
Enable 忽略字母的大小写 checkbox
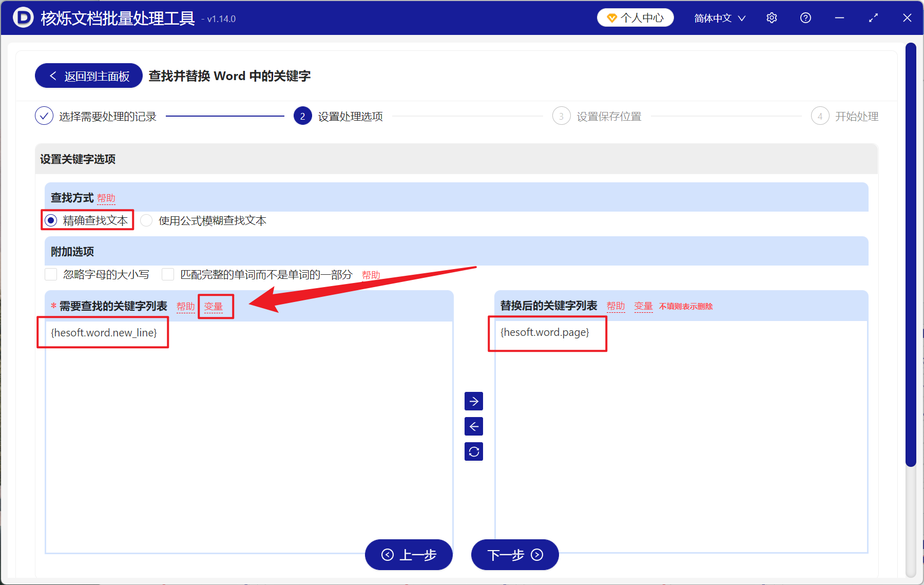pyautogui.click(x=51, y=274)
